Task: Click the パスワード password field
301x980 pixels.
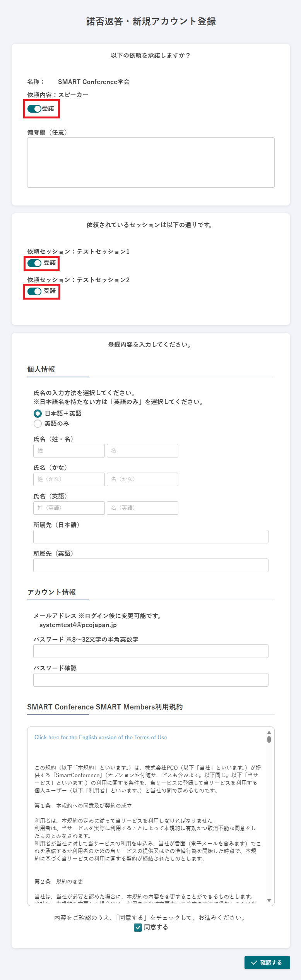Action: (150, 651)
